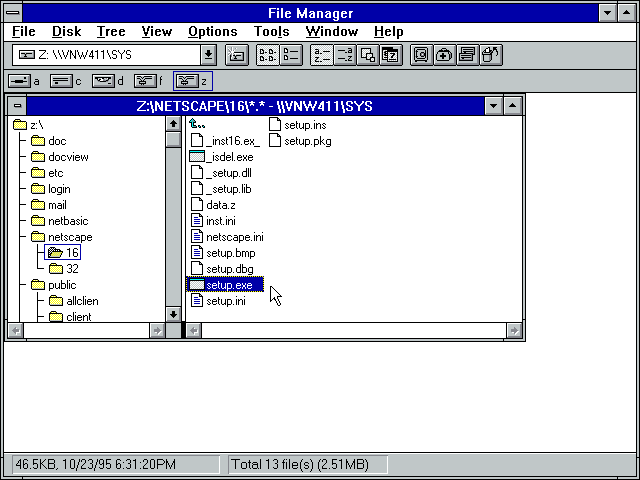Viewport: 640px width, 480px height.
Task: Open the Window menu
Action: [x=331, y=31]
